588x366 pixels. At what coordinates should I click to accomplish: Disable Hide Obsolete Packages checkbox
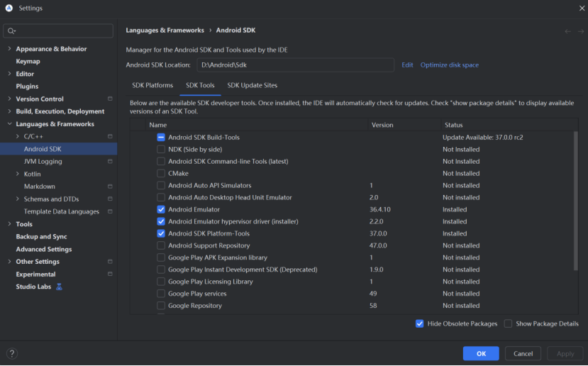point(420,323)
